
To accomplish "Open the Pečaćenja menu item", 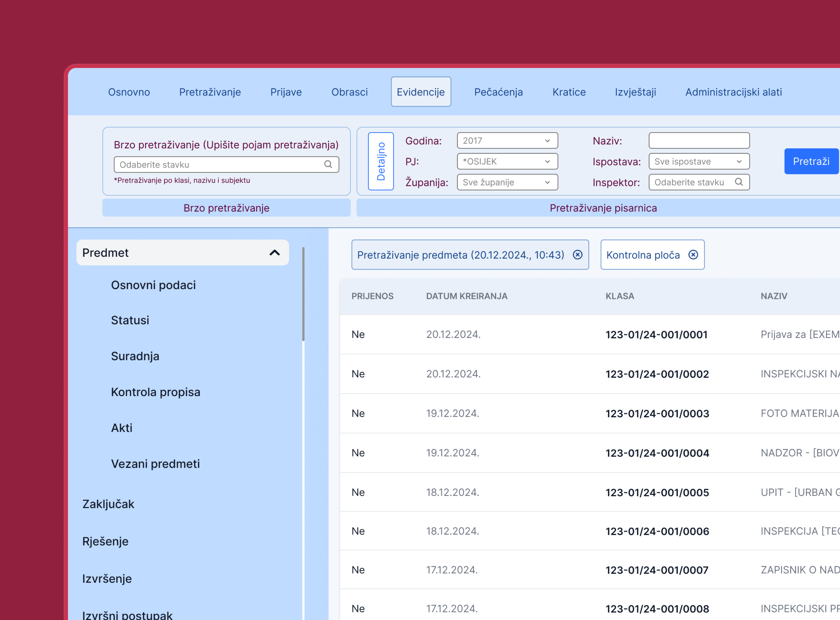I will pos(498,92).
